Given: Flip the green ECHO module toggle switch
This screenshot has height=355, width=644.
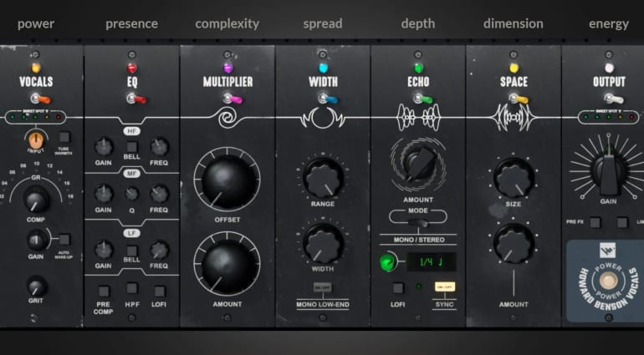Looking at the screenshot, I should click(422, 99).
